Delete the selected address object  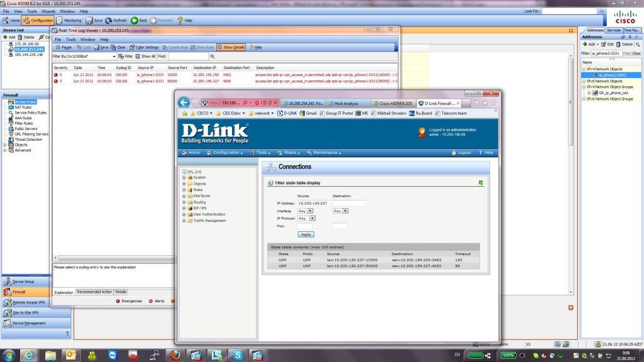pos(625,45)
